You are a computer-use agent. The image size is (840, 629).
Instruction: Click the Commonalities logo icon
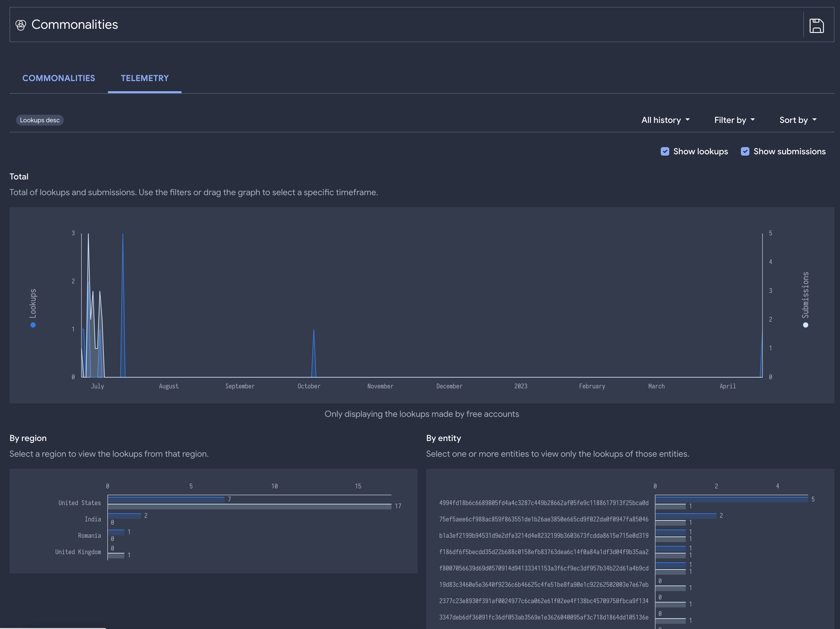tap(21, 25)
